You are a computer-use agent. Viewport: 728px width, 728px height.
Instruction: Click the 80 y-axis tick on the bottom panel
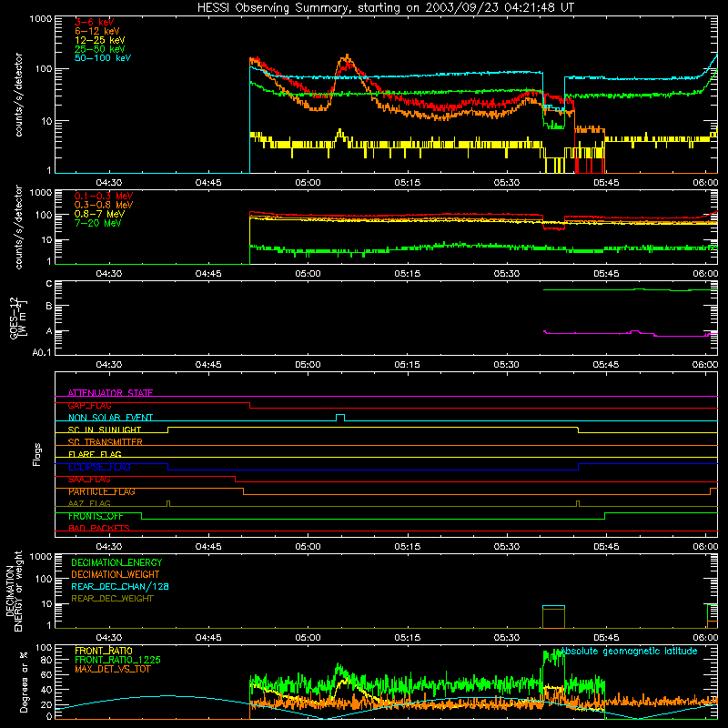click(x=46, y=660)
